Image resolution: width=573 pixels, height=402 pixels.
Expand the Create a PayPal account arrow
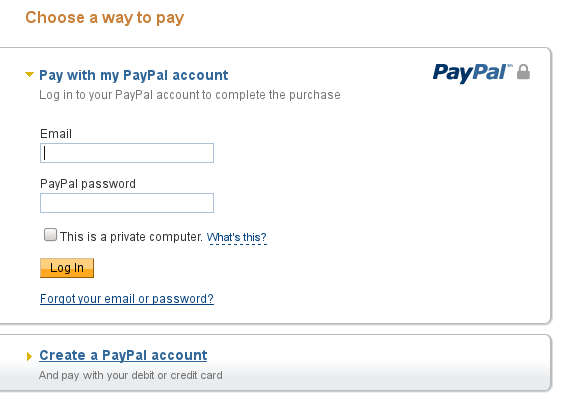click(29, 356)
